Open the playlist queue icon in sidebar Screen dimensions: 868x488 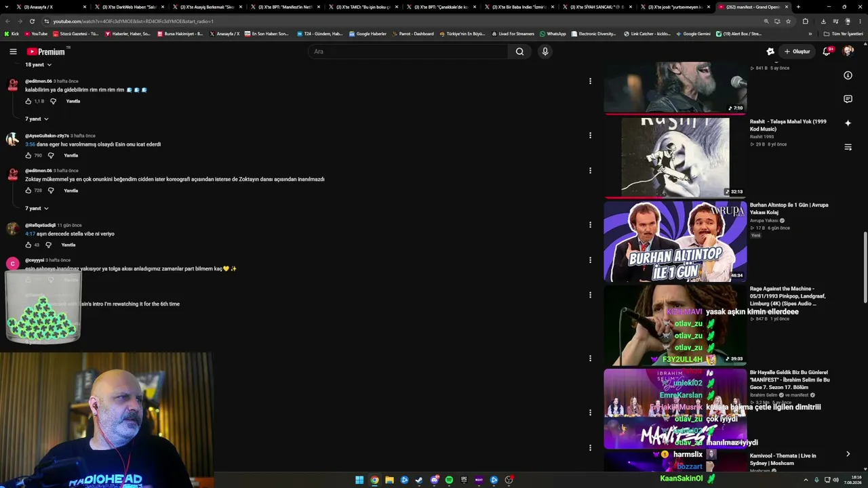point(848,146)
